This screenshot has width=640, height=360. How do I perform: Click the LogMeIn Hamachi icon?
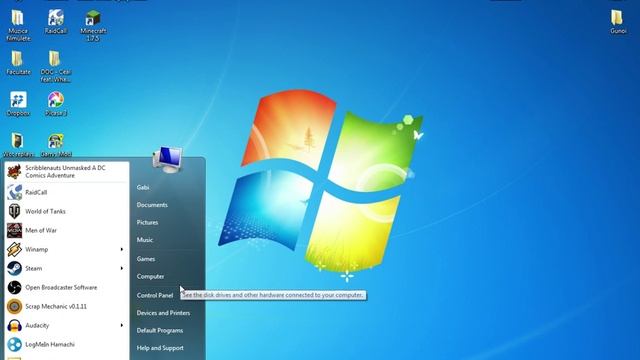pos(14,344)
